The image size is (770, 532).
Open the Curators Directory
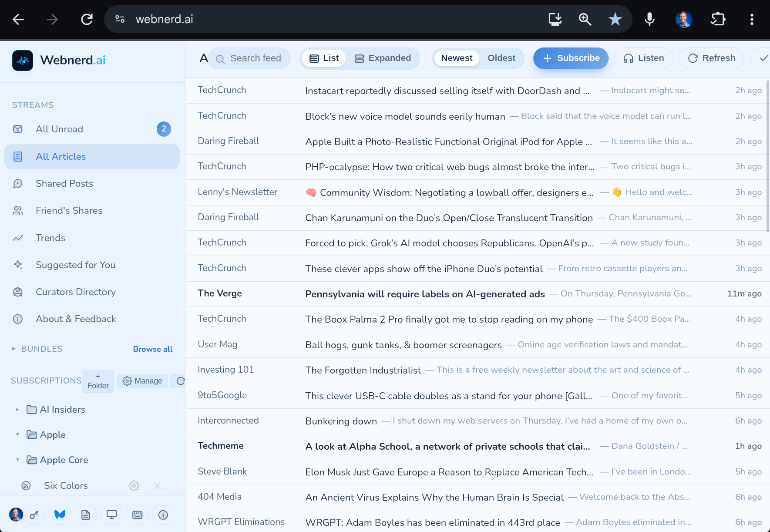92,292
